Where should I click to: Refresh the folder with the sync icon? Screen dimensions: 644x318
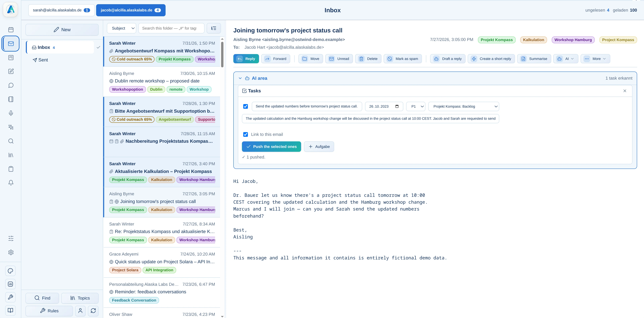pos(93,311)
